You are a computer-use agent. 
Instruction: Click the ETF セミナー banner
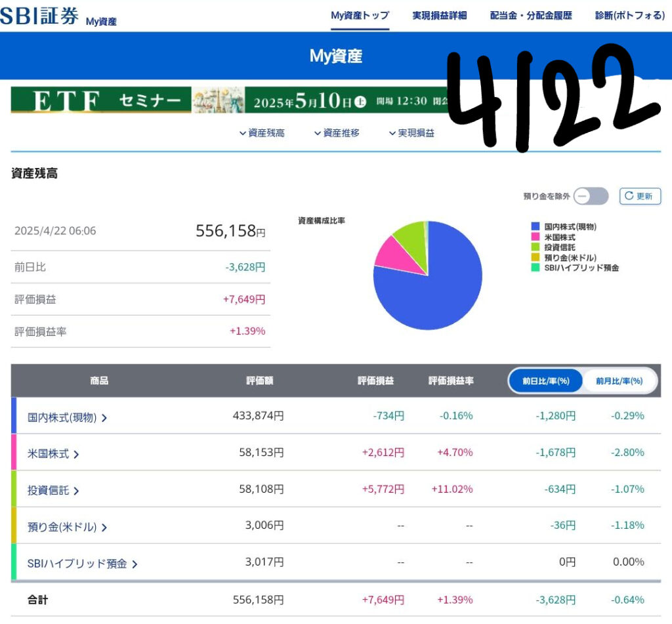[230, 100]
